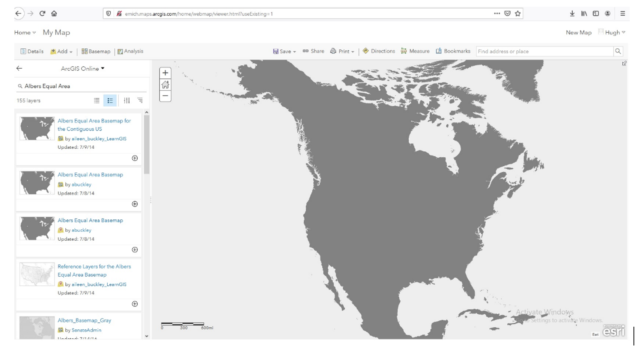The height and width of the screenshot is (359, 644).
Task: Click the Albers Equal Area layer search field
Action: 81,86
